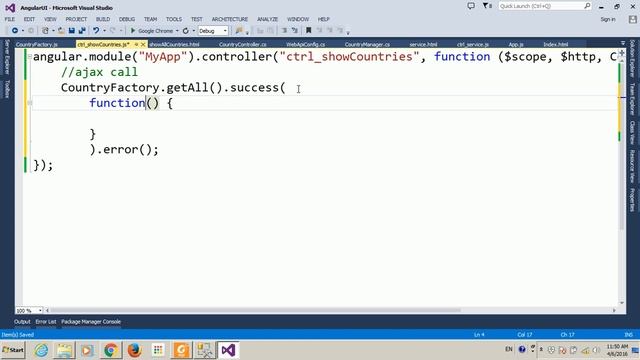Image resolution: width=640 pixels, height=360 pixels.
Task: Collapse the inner function block outline
Action: (29, 103)
